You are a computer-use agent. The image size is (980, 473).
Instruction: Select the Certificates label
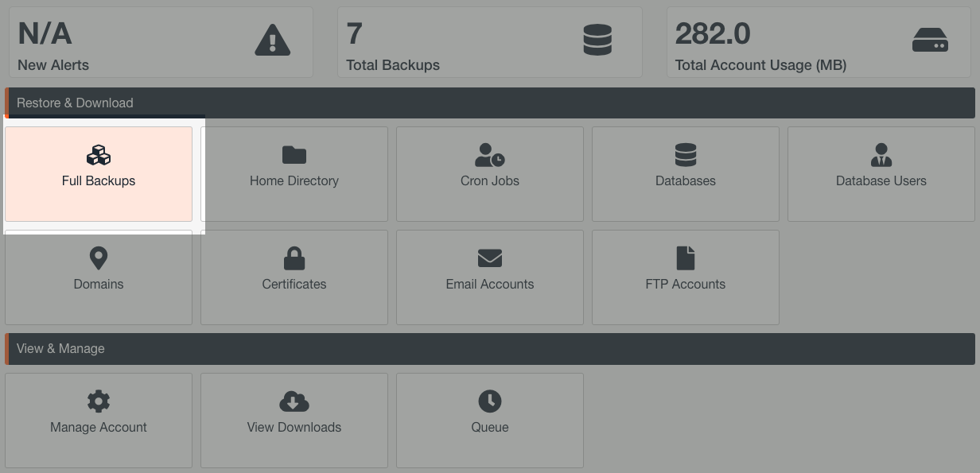click(294, 284)
